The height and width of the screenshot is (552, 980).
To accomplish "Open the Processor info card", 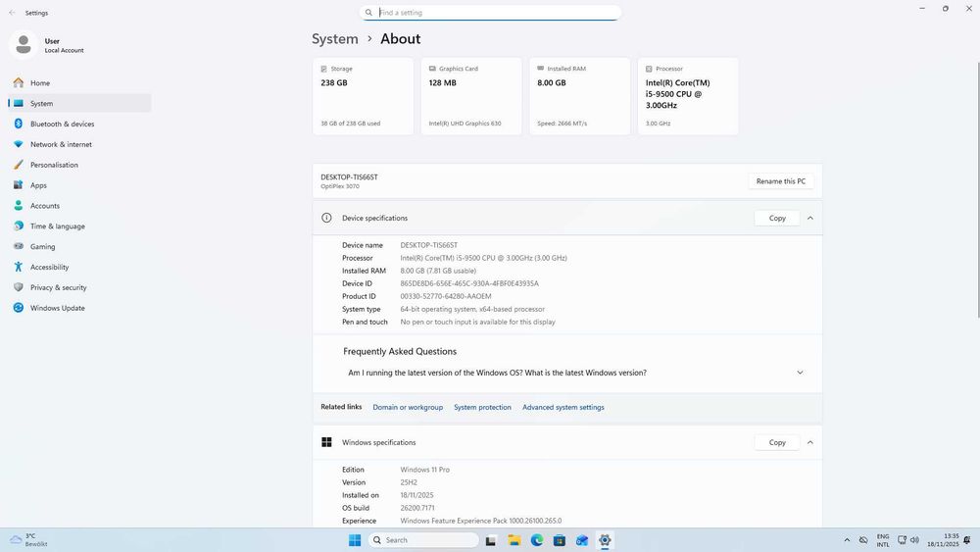I will (x=688, y=96).
